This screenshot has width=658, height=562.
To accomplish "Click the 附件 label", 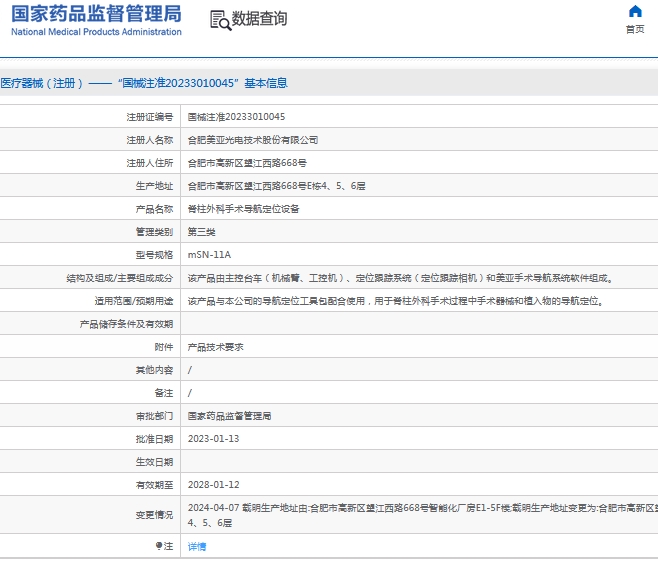I will tap(164, 347).
